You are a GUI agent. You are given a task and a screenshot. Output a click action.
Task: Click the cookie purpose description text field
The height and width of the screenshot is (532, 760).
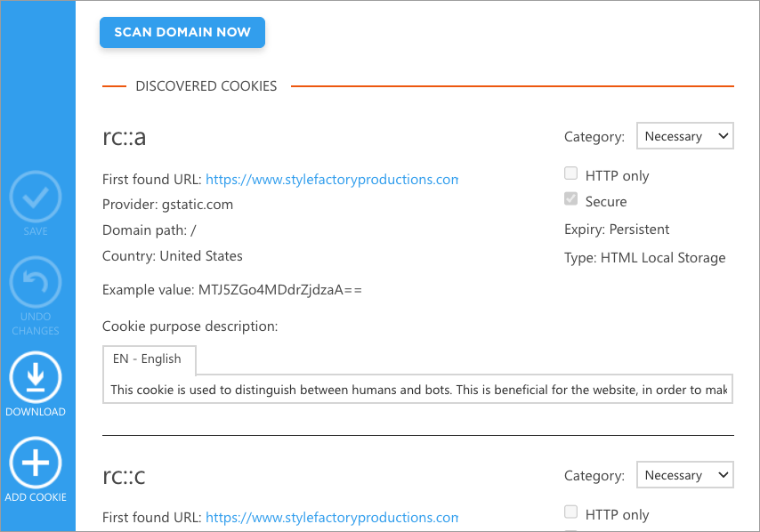point(417,390)
